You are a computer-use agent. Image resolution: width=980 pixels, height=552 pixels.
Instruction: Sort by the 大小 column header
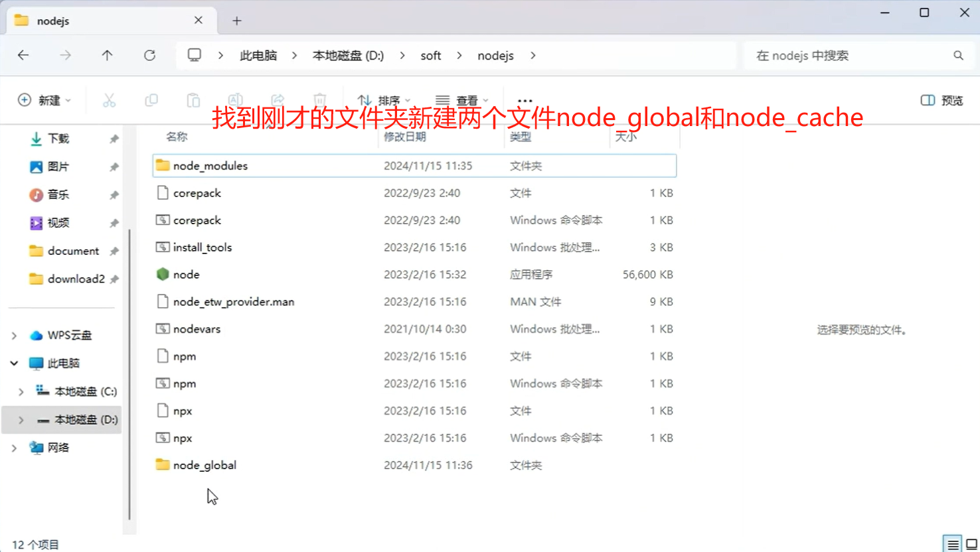tap(625, 137)
